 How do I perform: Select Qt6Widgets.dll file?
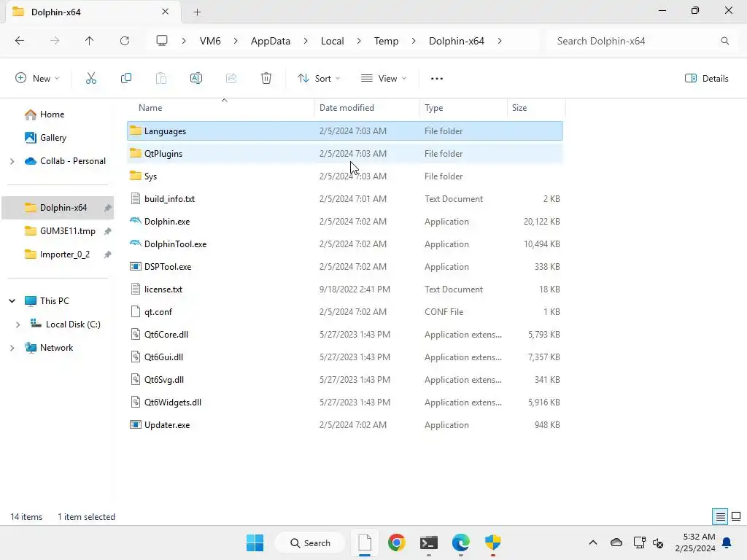pos(345,402)
